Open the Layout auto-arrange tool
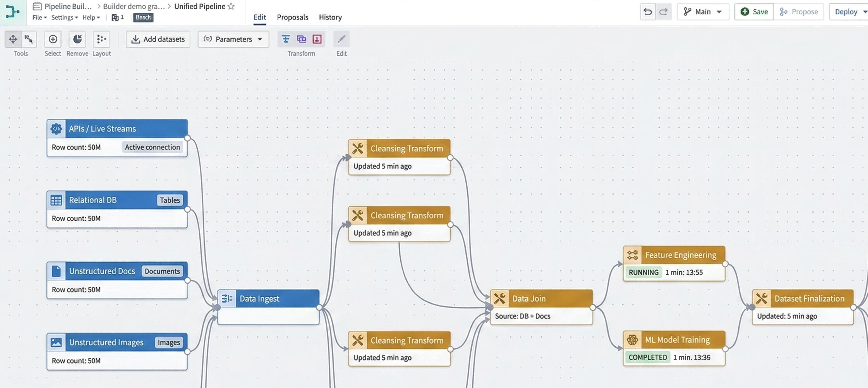The image size is (868, 388). [101, 39]
